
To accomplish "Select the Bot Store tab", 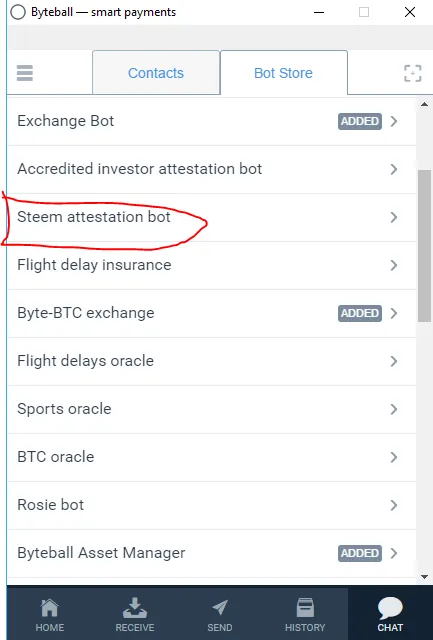I will 284,73.
